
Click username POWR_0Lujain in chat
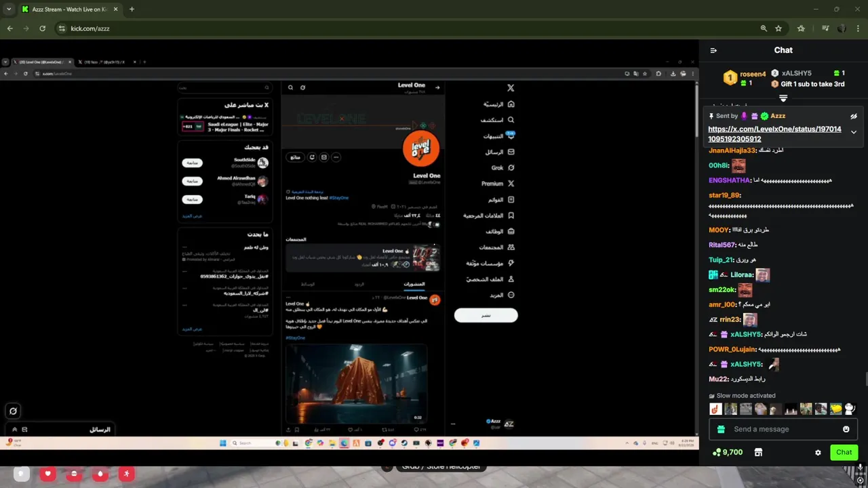click(x=733, y=349)
